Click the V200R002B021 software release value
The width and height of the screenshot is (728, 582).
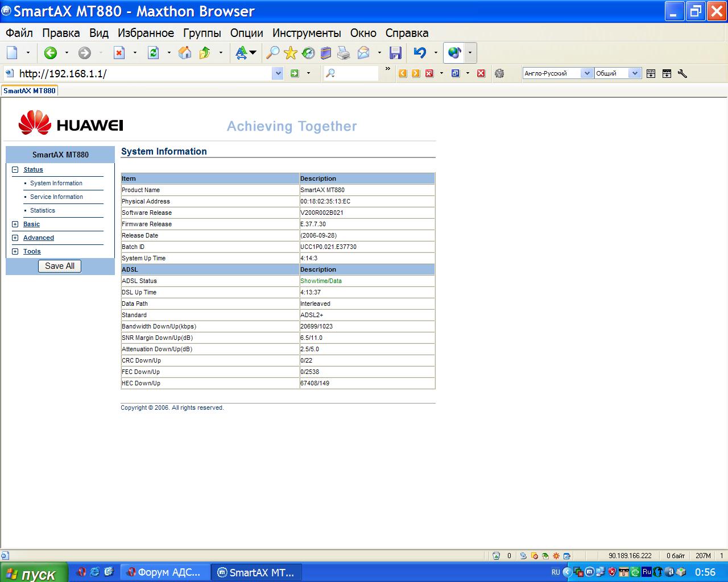322,213
